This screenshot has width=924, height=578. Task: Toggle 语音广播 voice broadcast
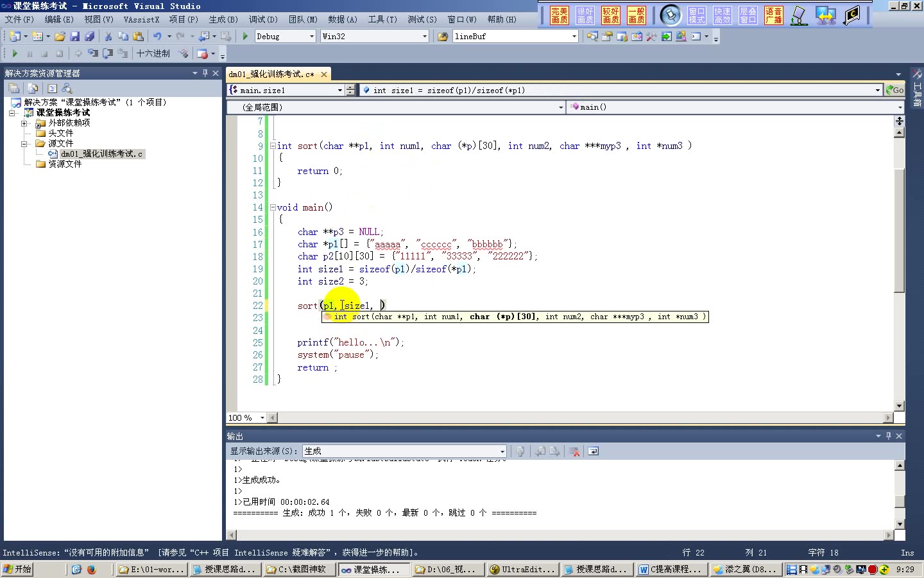click(x=773, y=15)
